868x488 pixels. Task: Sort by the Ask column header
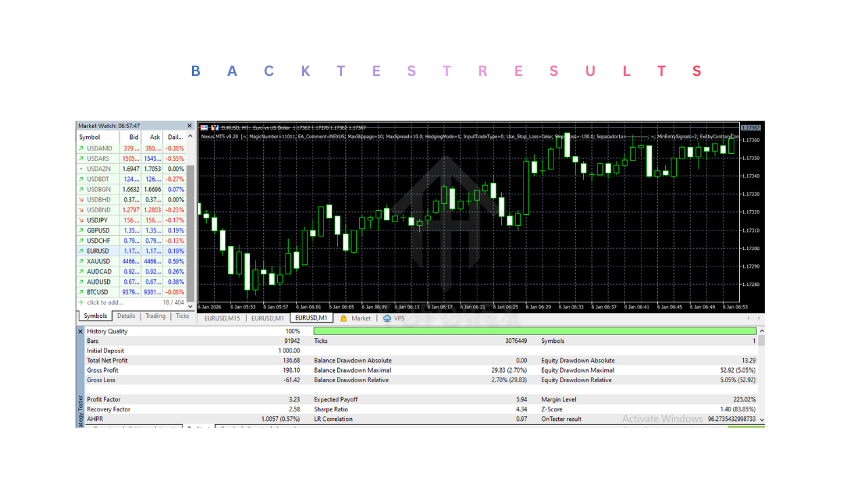tap(155, 137)
